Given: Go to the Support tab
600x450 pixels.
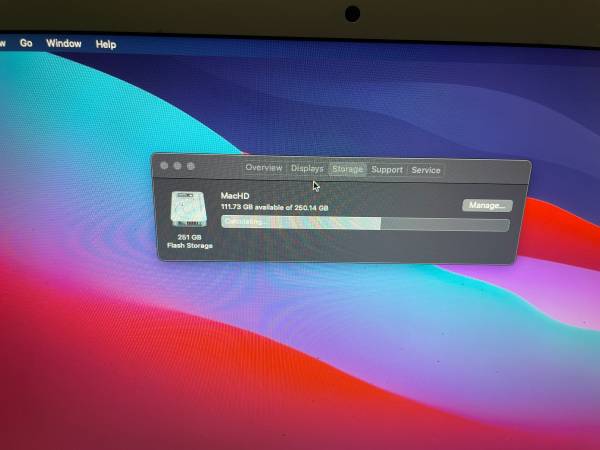Looking at the screenshot, I should pyautogui.click(x=387, y=170).
